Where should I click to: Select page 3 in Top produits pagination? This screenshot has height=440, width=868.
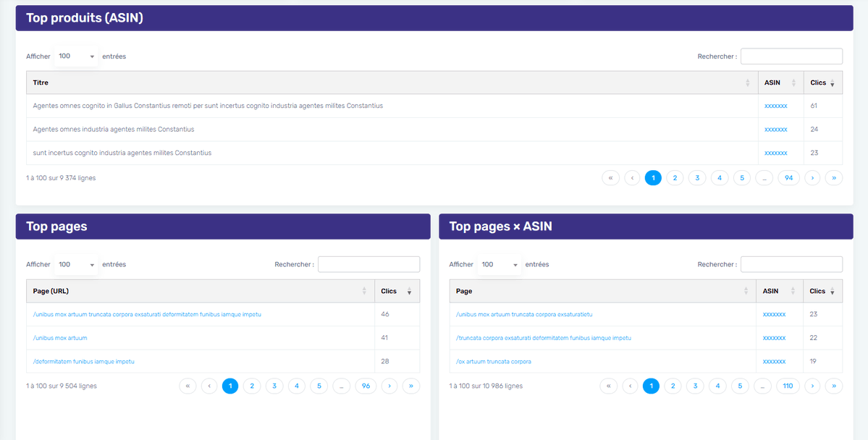click(697, 177)
